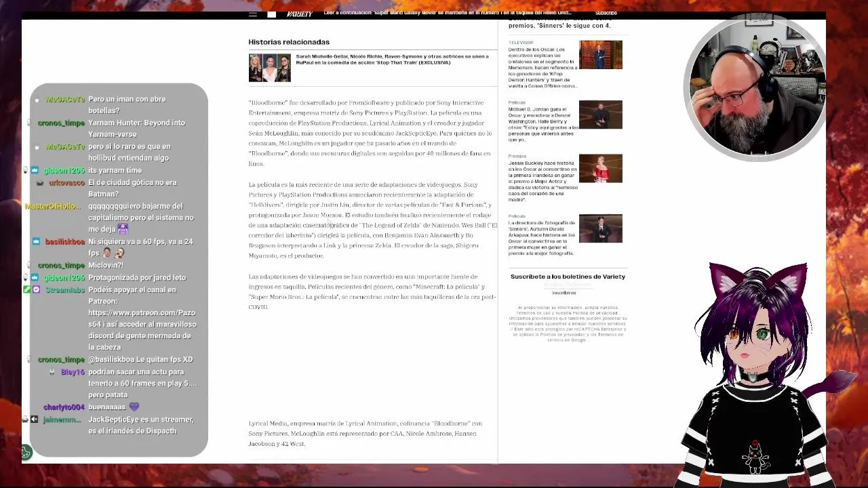Click the blue badge beside basiliskboa
Screen dimensions: 868x488
[35, 242]
